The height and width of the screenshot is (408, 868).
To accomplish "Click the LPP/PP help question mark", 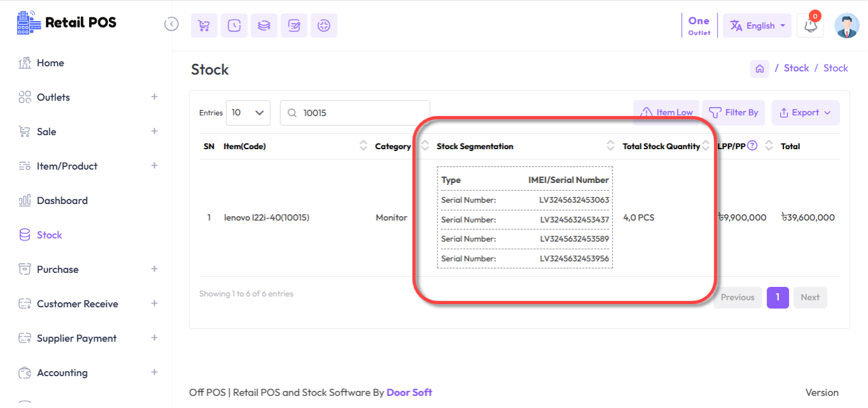I will 752,146.
